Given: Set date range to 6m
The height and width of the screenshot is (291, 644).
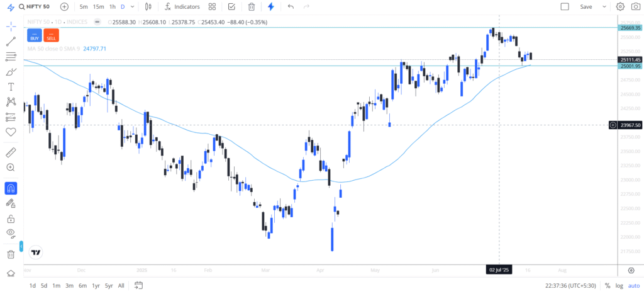Looking at the screenshot, I should click(82, 285).
